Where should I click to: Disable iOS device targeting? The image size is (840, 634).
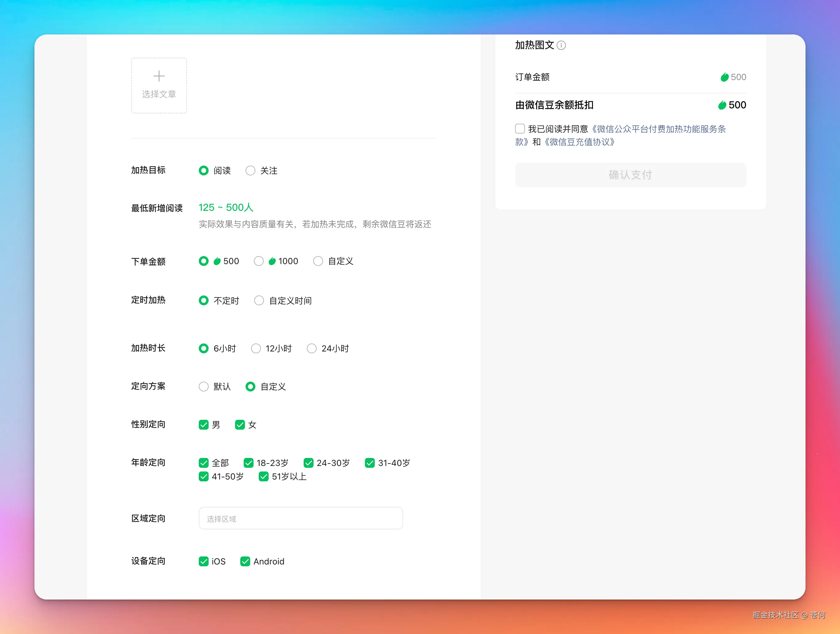point(204,561)
